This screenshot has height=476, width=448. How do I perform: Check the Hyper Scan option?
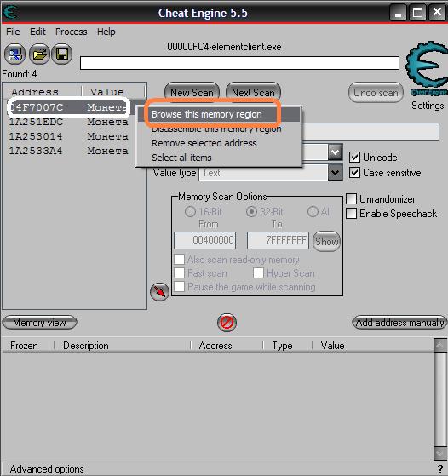pyautogui.click(x=258, y=273)
